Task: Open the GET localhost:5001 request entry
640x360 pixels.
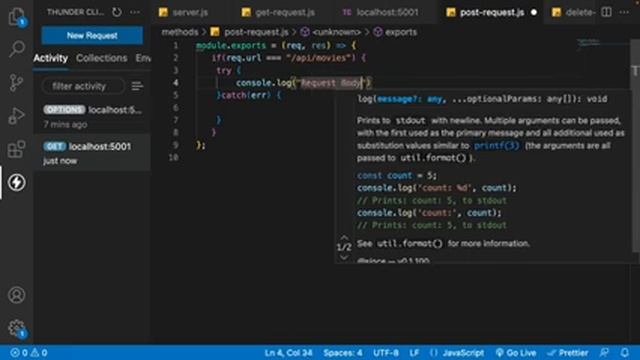Action: click(x=92, y=153)
